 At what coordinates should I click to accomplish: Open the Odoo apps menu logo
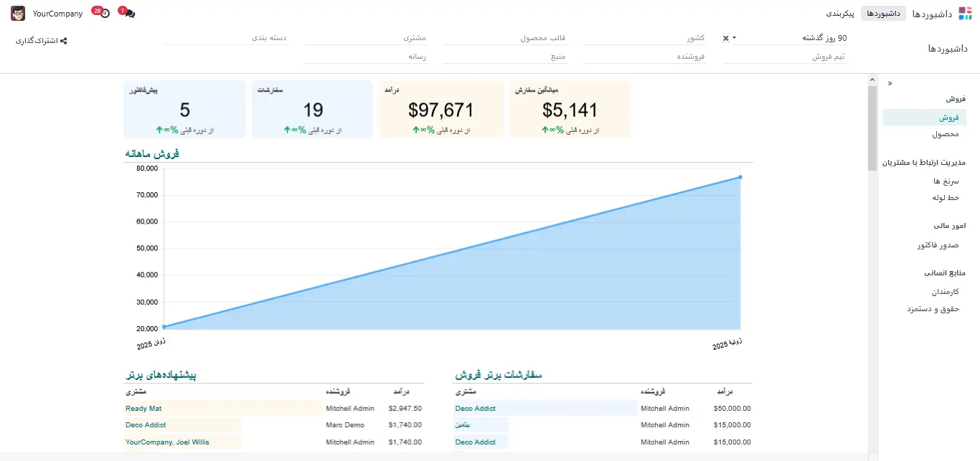point(965,14)
